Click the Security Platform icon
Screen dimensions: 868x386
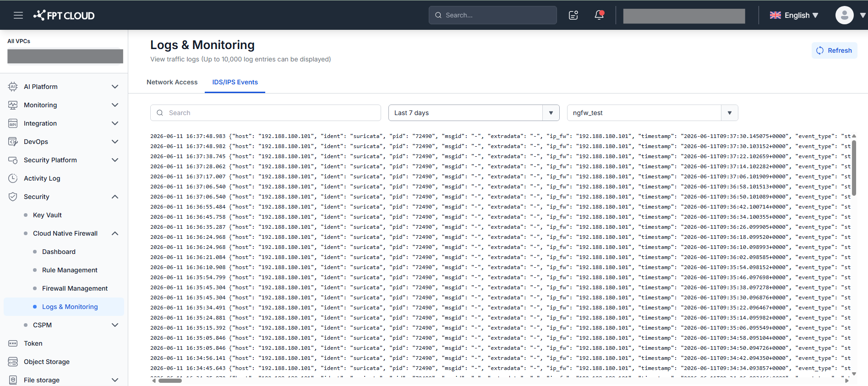(13, 160)
